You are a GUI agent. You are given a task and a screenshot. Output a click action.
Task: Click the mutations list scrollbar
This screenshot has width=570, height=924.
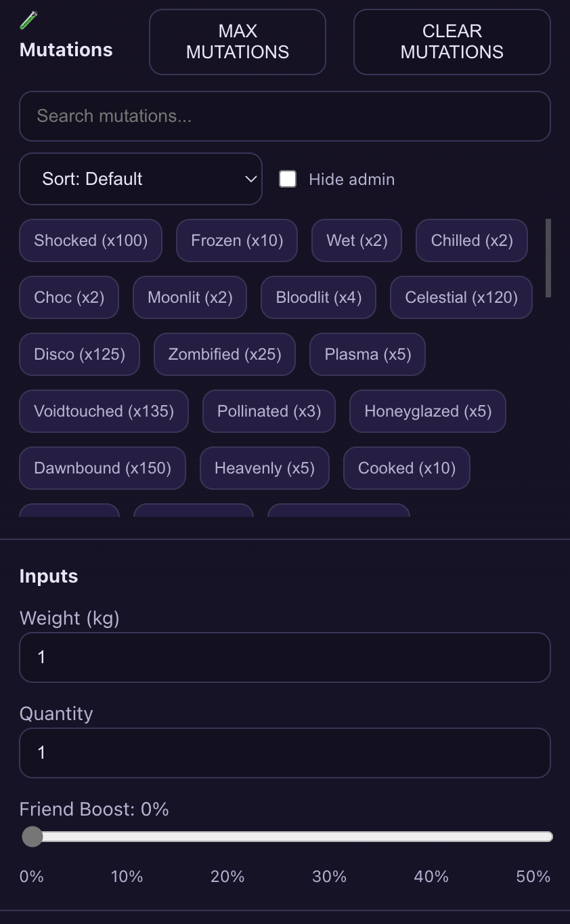coord(548,257)
